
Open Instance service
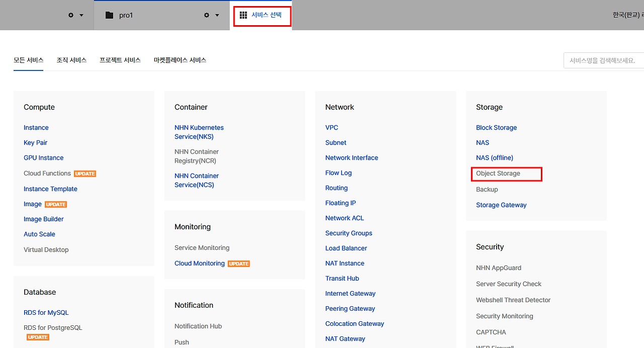(36, 127)
